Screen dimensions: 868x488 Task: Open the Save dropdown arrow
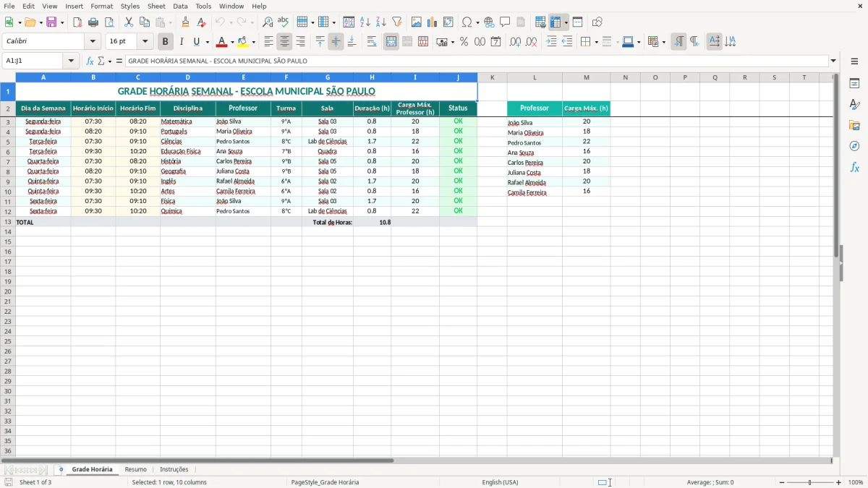pyautogui.click(x=62, y=22)
